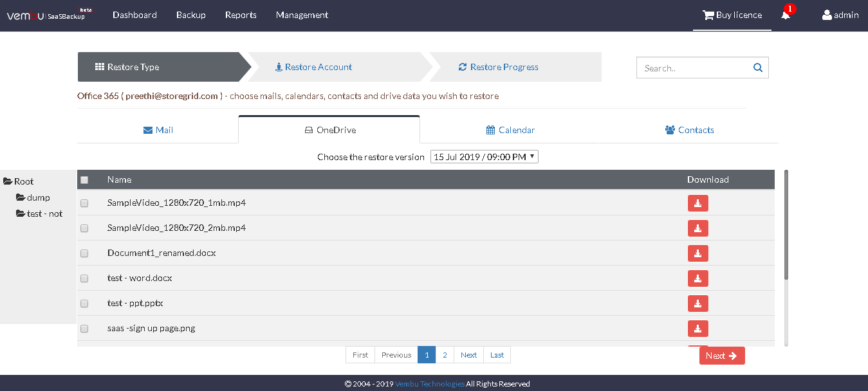Check the test - ppt.pptx checkbox
868x391 pixels.
pyautogui.click(x=84, y=304)
